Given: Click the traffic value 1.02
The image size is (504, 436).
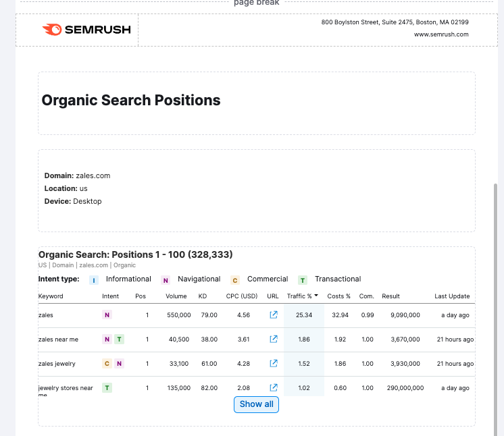Looking at the screenshot, I should coord(304,388).
